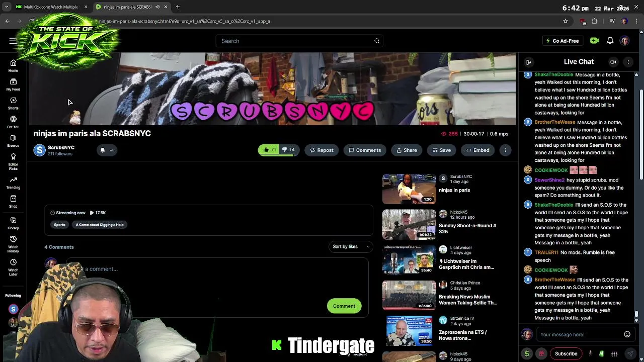Click the red gift icon in chat
644x362 pixels.
(541, 353)
